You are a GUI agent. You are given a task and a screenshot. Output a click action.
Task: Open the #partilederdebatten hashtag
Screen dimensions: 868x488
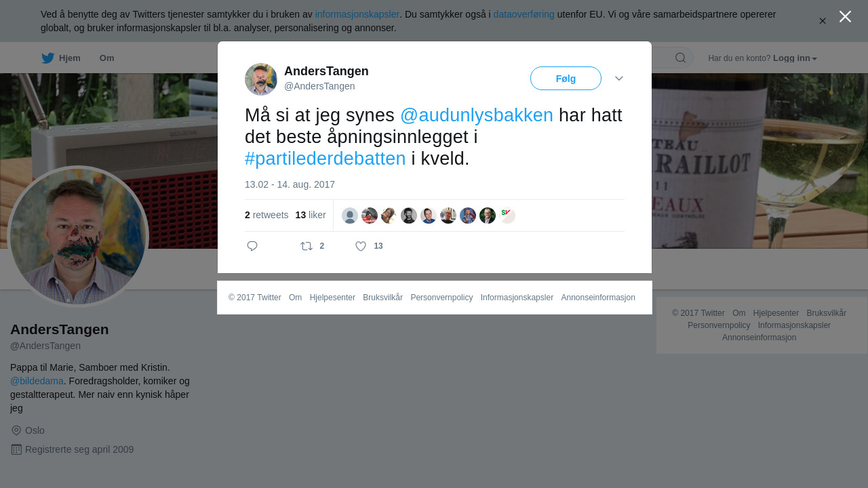coord(325,159)
